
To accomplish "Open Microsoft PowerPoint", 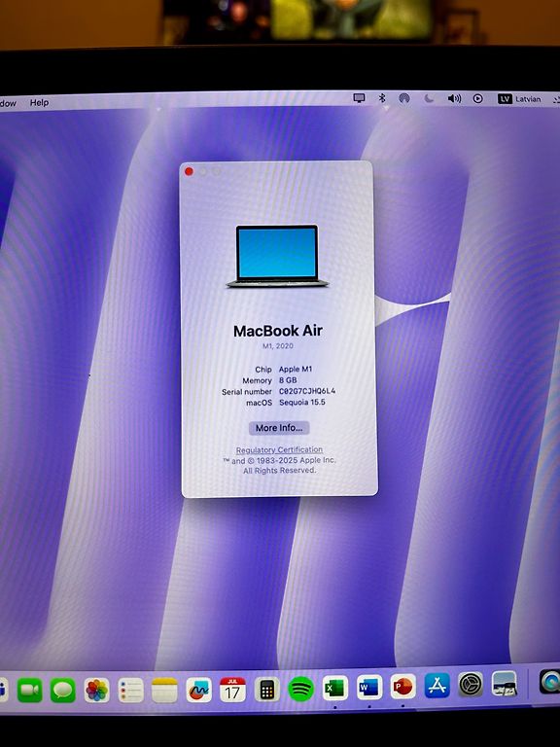I will (402, 687).
